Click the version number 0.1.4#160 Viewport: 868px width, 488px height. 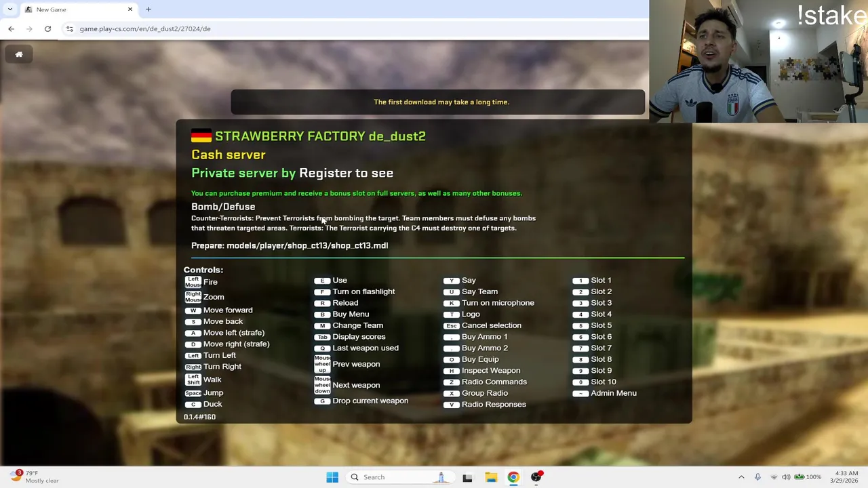click(199, 417)
